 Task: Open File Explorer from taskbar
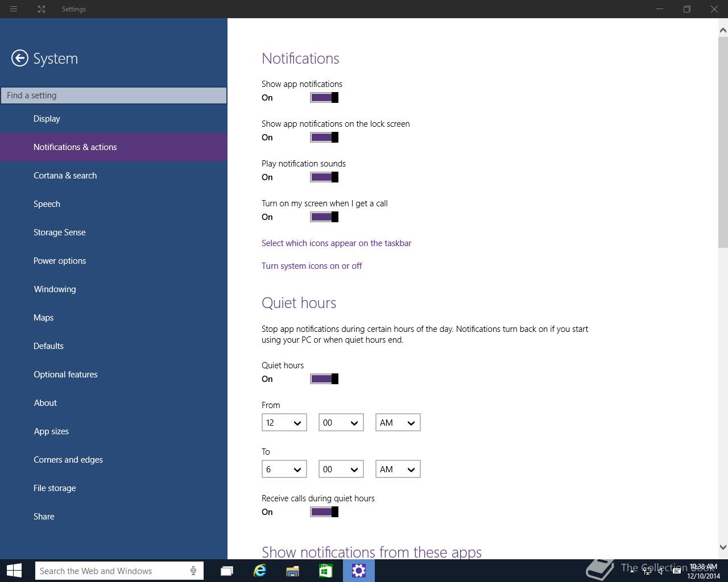point(293,571)
